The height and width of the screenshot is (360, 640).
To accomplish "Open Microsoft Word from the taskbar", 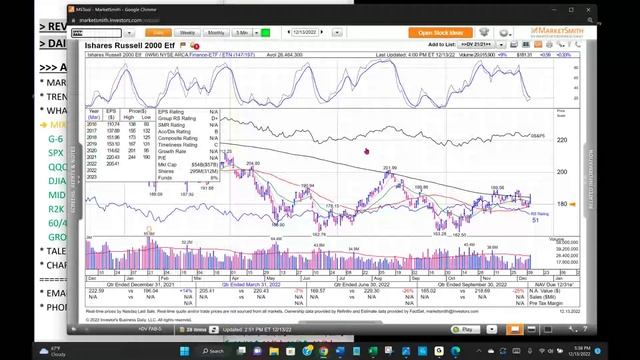I will point(340,351).
